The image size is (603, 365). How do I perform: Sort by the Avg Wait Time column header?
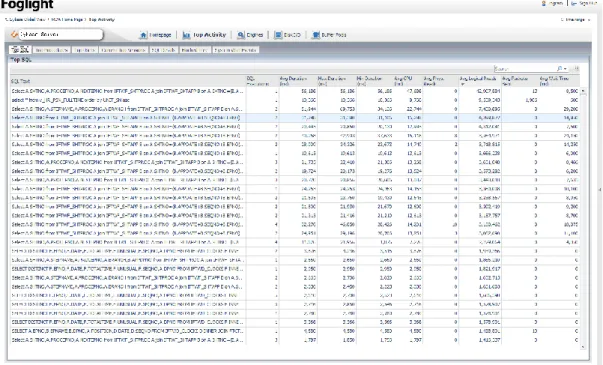pos(559,81)
